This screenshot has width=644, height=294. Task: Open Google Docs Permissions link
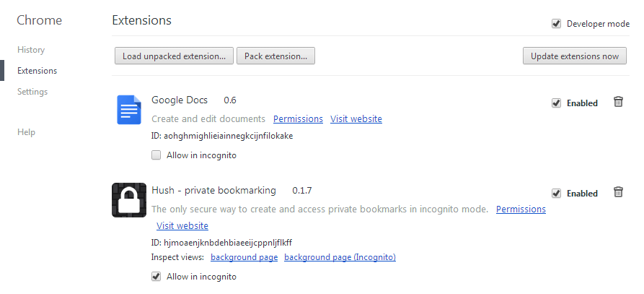click(x=298, y=118)
